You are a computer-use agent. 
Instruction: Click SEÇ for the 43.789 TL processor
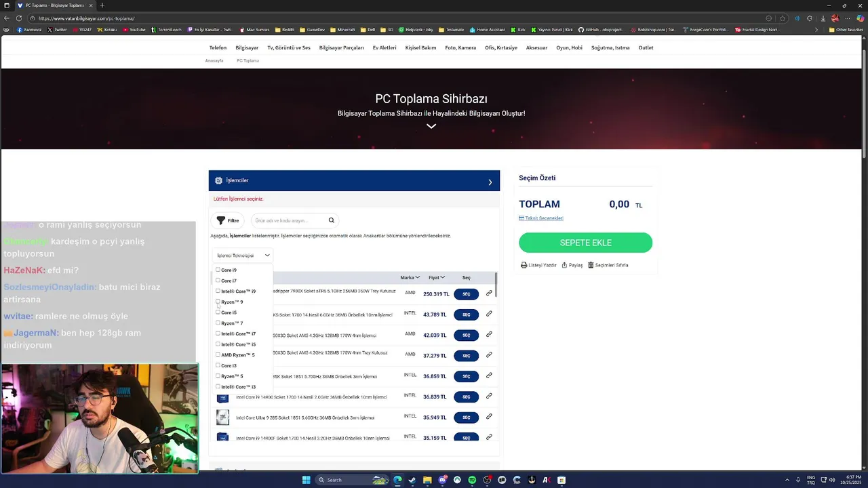pos(467,314)
